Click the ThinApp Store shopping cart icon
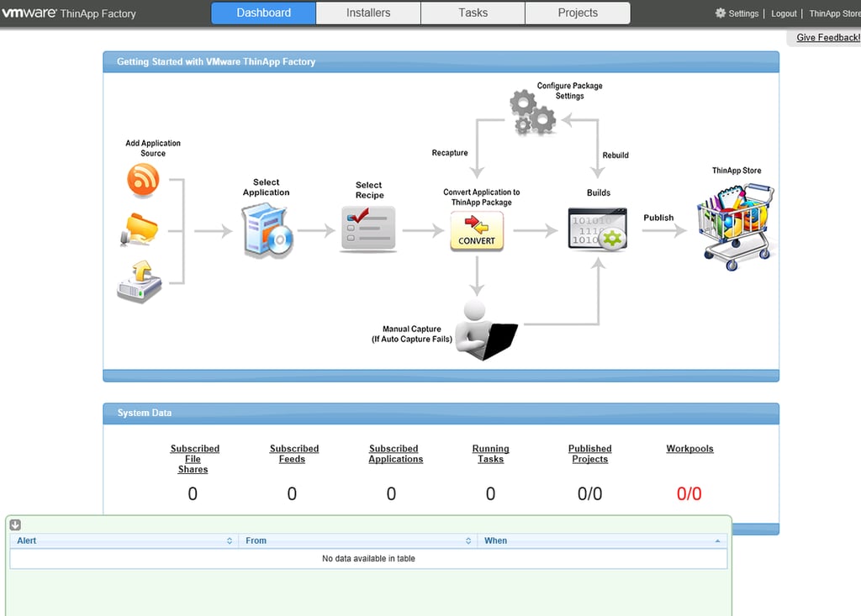 737,227
